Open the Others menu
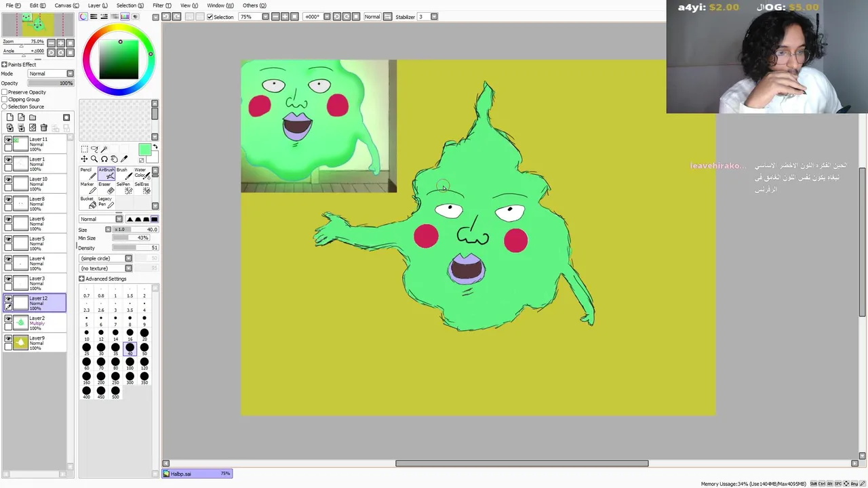 click(x=254, y=5)
